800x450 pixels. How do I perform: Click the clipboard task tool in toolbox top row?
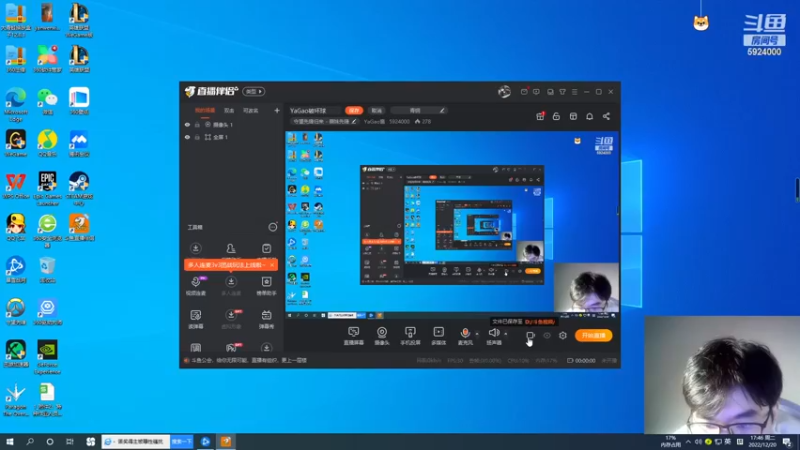(266, 248)
